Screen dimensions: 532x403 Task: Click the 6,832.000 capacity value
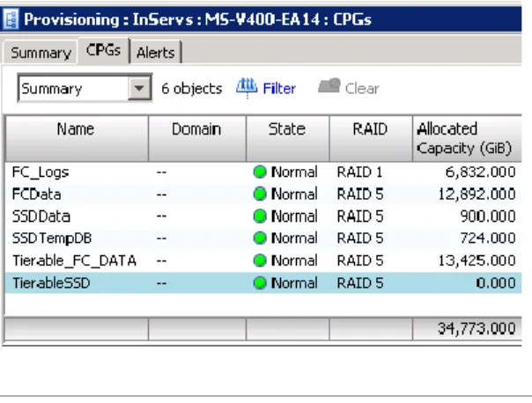(x=480, y=172)
